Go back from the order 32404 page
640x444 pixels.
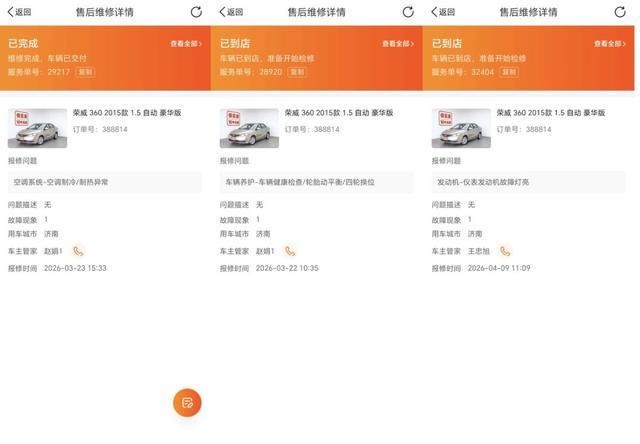tap(442, 12)
